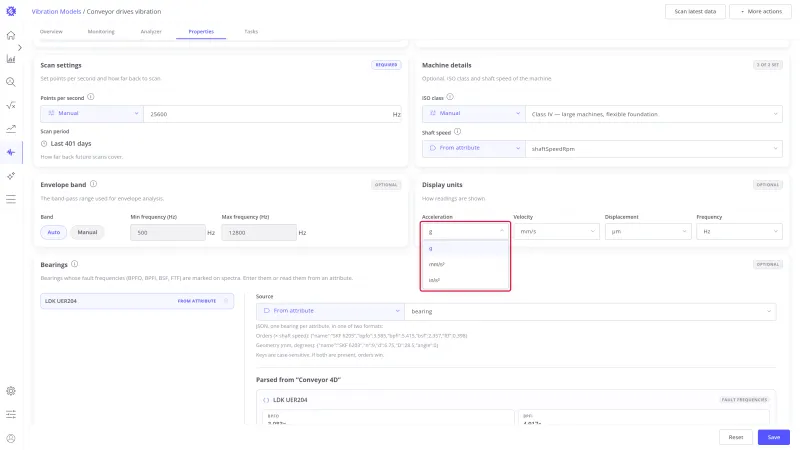The height and width of the screenshot is (450, 800).
Task: Click info icon next to Envelope band
Action: click(93, 184)
